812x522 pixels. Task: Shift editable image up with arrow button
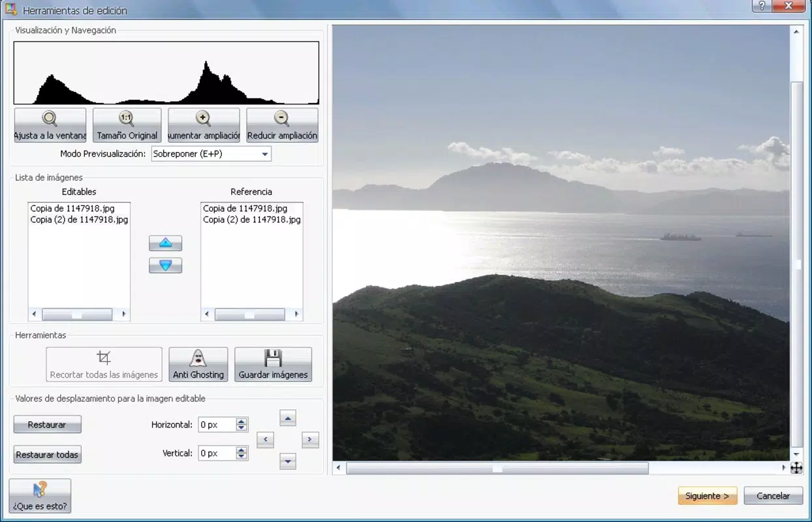pos(288,418)
